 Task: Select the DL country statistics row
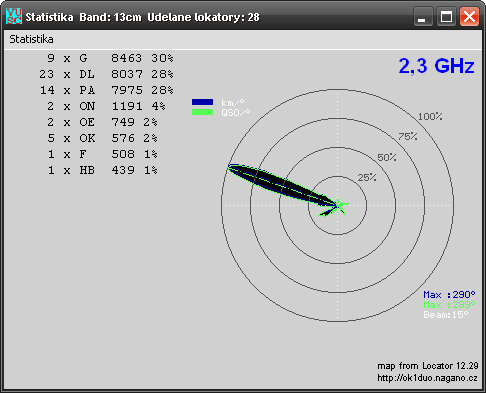pyautogui.click(x=107, y=74)
